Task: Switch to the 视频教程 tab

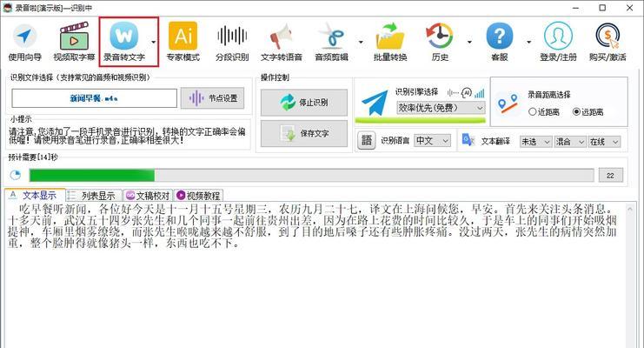Action: click(x=198, y=196)
